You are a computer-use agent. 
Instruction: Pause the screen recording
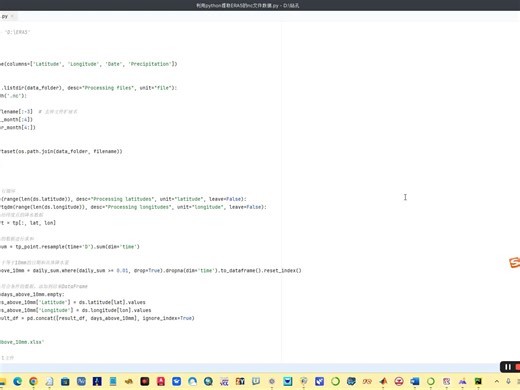[507, 367]
